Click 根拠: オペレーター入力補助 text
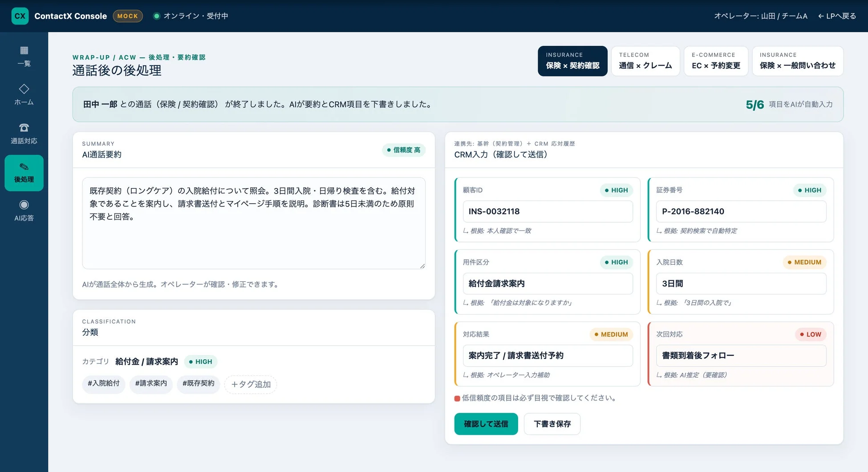This screenshot has width=868, height=472. (x=510, y=375)
